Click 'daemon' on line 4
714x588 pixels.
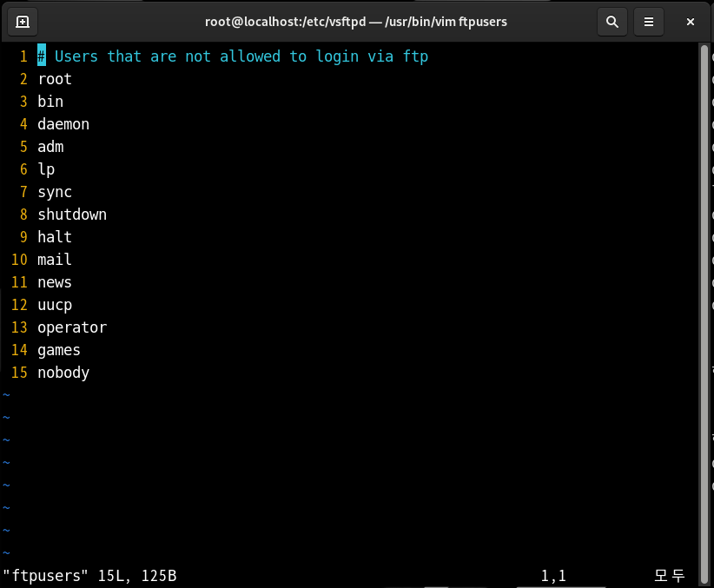(63, 124)
